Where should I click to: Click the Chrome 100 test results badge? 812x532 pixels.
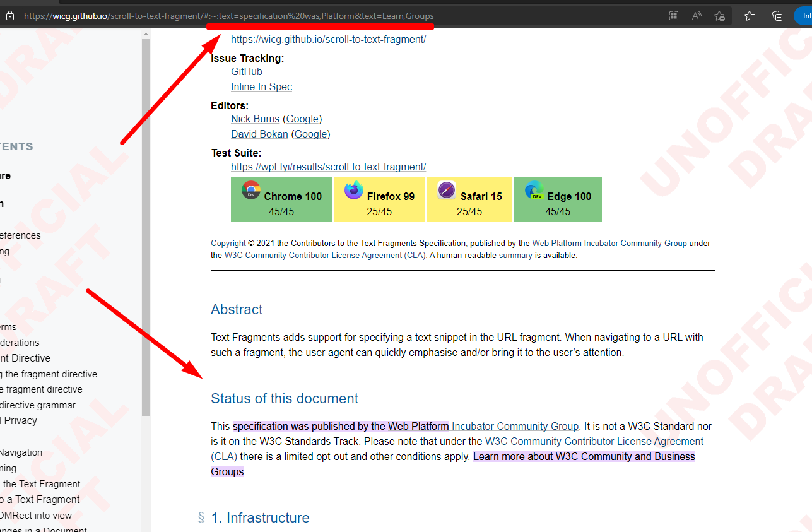click(x=281, y=200)
